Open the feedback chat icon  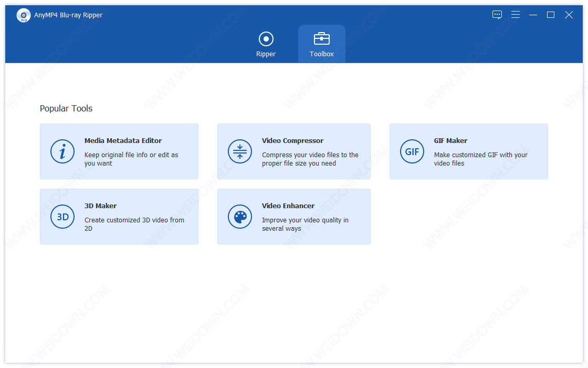click(x=497, y=15)
